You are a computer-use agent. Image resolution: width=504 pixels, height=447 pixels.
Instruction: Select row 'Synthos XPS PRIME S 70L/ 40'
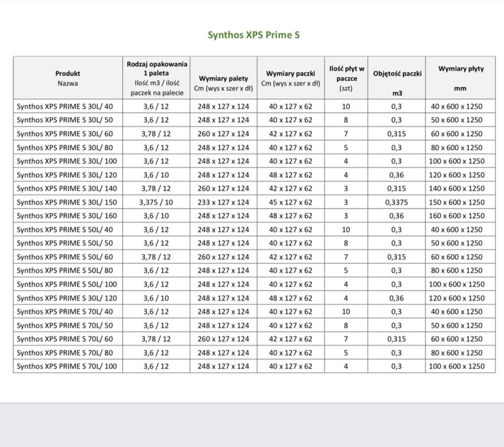[255, 311]
